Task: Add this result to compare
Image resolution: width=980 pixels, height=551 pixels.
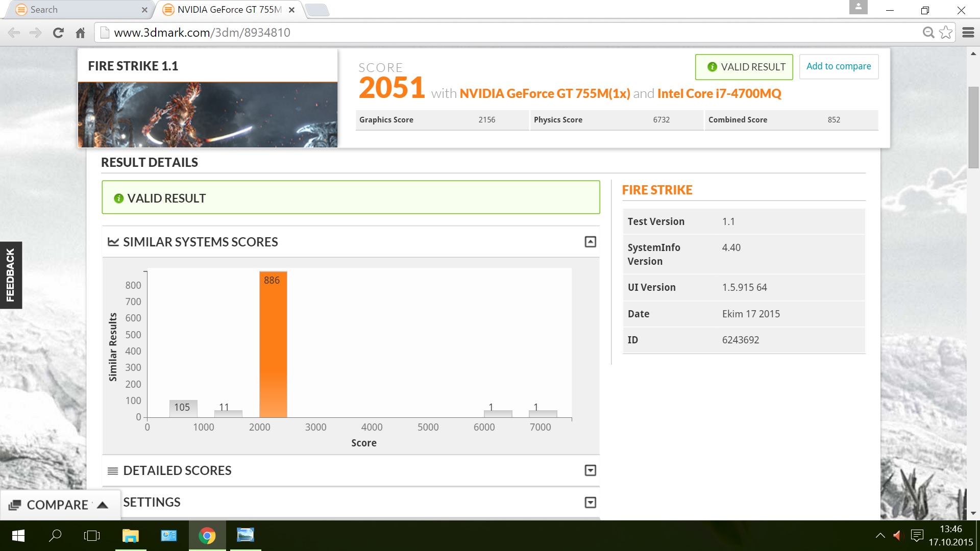Action: [x=839, y=66]
